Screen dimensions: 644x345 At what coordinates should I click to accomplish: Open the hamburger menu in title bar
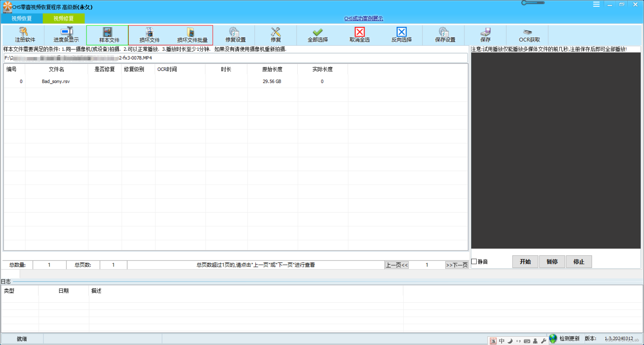596,4
